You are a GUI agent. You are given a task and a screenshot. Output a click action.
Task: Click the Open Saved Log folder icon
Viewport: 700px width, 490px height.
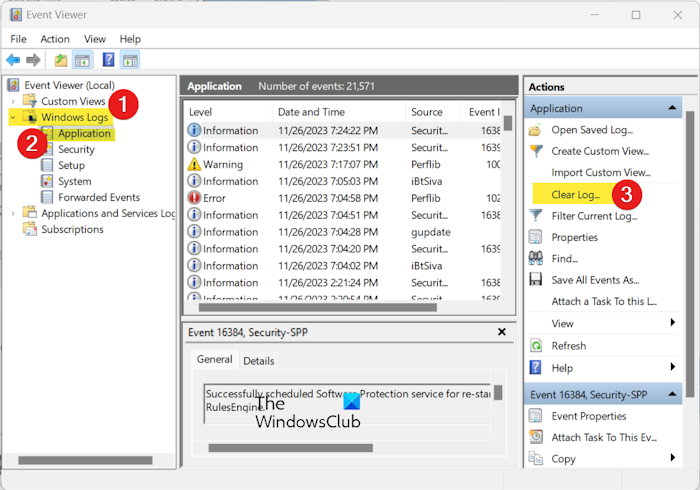pyautogui.click(x=535, y=130)
